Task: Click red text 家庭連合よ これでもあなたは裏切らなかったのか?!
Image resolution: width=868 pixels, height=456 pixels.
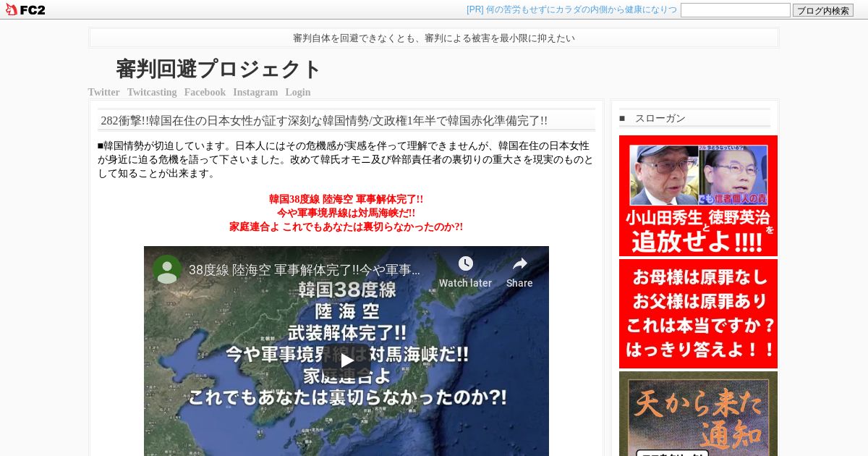Action: tap(346, 227)
